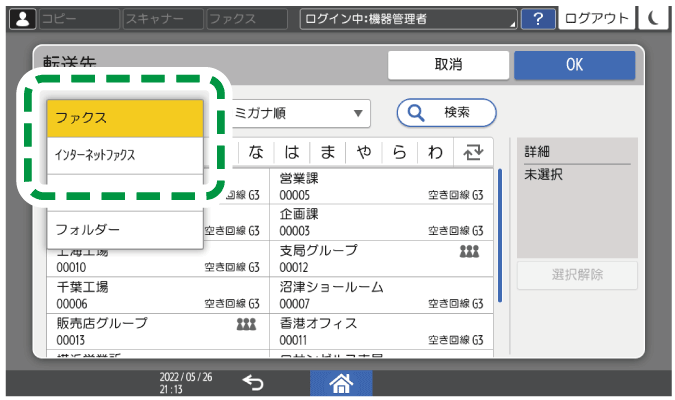Click the ログアウト button

click(x=596, y=18)
